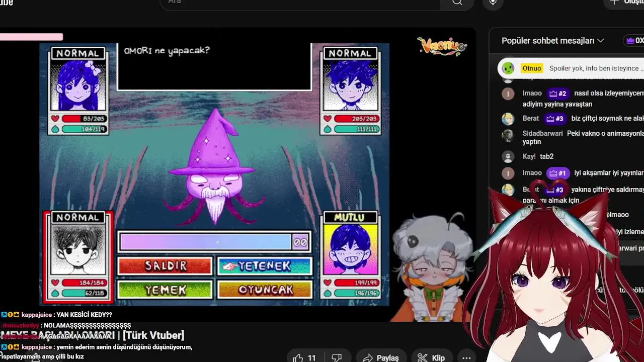Open Kay! user avatar in chat

(508, 157)
